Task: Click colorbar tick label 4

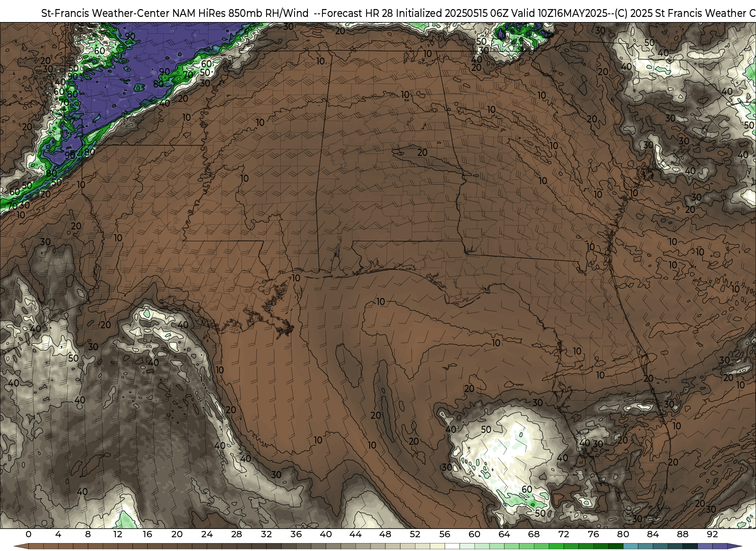Action: (x=58, y=534)
